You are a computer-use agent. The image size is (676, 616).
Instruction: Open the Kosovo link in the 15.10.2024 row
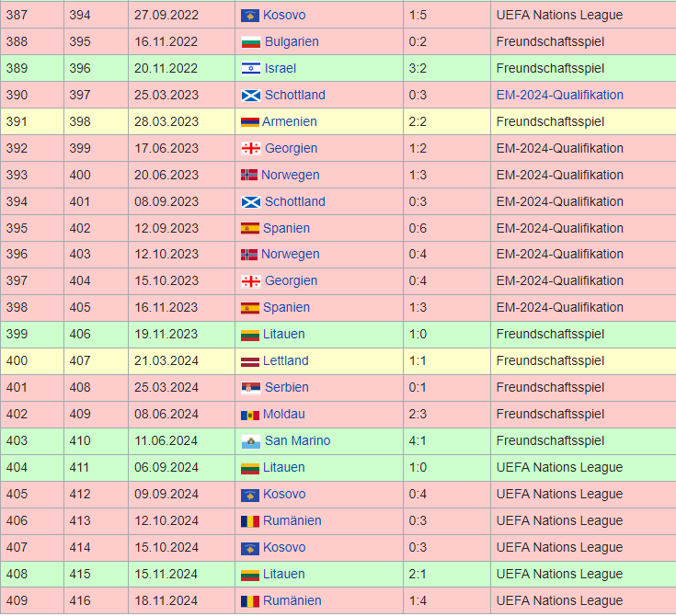click(x=284, y=548)
